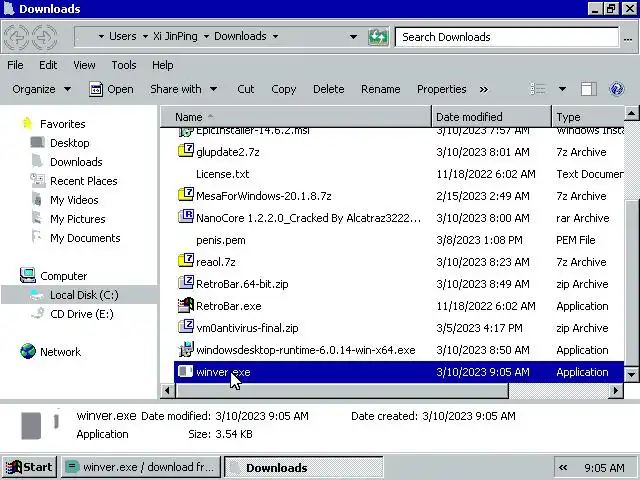Select Favorites in navigation pane
The width and height of the screenshot is (640, 480).
pos(62,124)
